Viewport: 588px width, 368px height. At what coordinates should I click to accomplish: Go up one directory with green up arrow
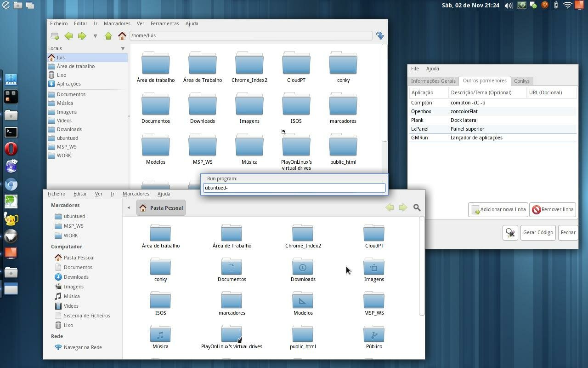tap(108, 36)
